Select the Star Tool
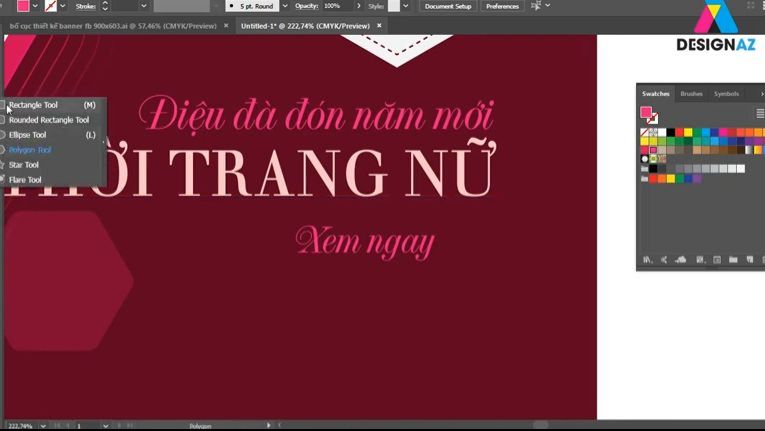 24,165
